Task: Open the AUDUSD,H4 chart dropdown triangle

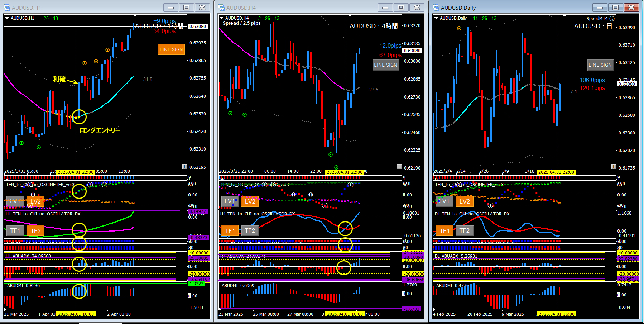Action: 221,18
